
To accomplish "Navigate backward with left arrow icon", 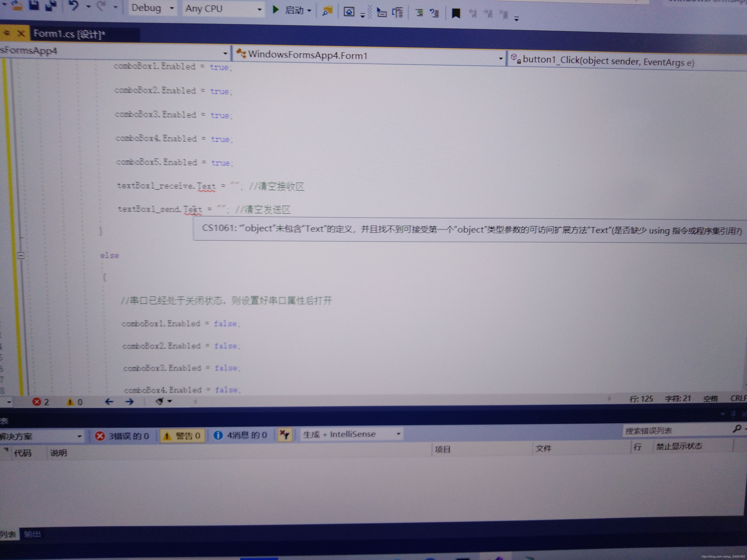I will [109, 402].
